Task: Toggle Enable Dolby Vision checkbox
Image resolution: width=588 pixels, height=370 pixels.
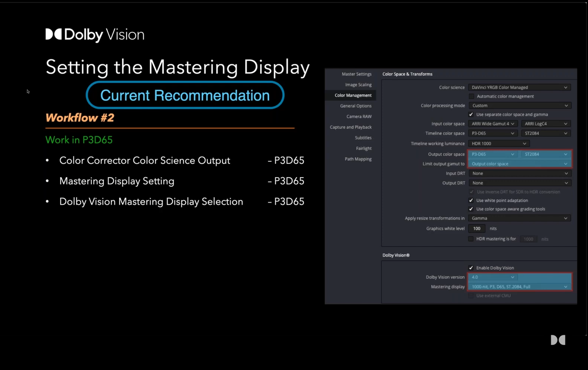Action: coord(471,268)
